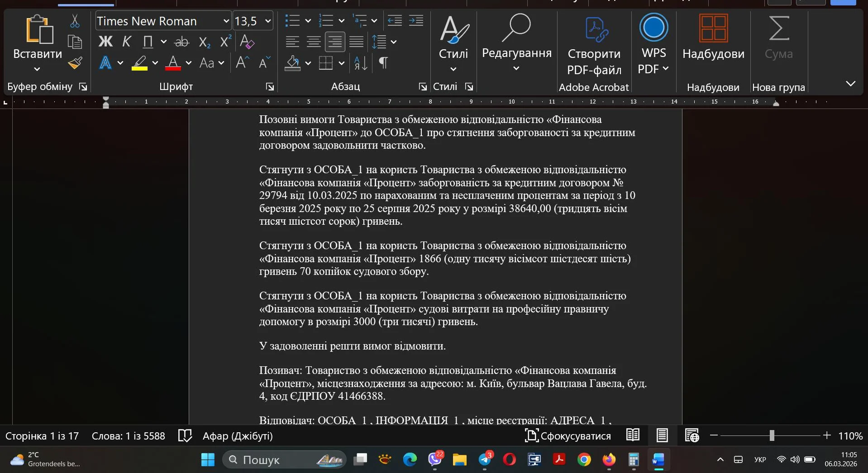Screen dimensions: 868x473
Task: Toggle italic formatting (К)
Action: pyautogui.click(x=127, y=41)
